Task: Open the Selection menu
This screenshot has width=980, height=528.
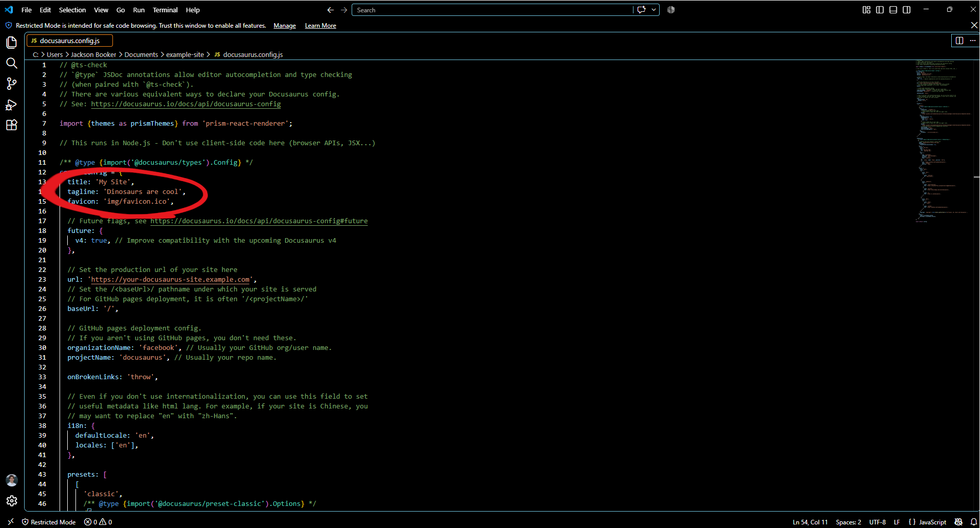Action: tap(72, 10)
